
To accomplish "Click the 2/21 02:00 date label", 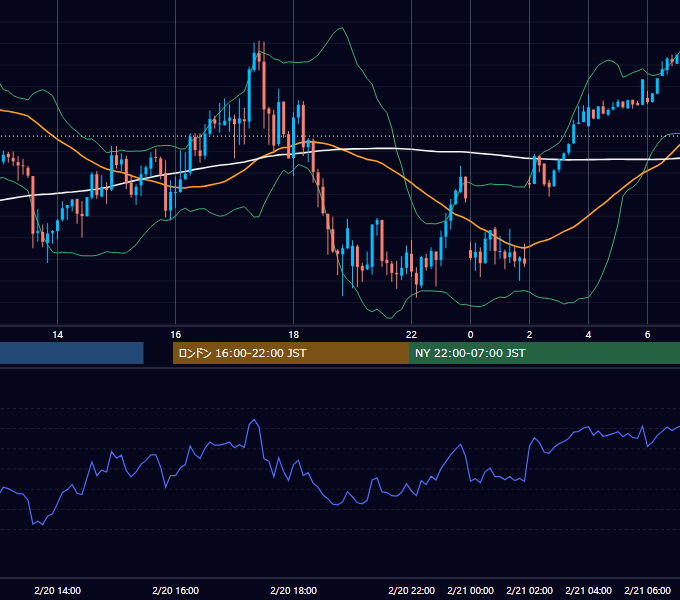I will pos(530,590).
